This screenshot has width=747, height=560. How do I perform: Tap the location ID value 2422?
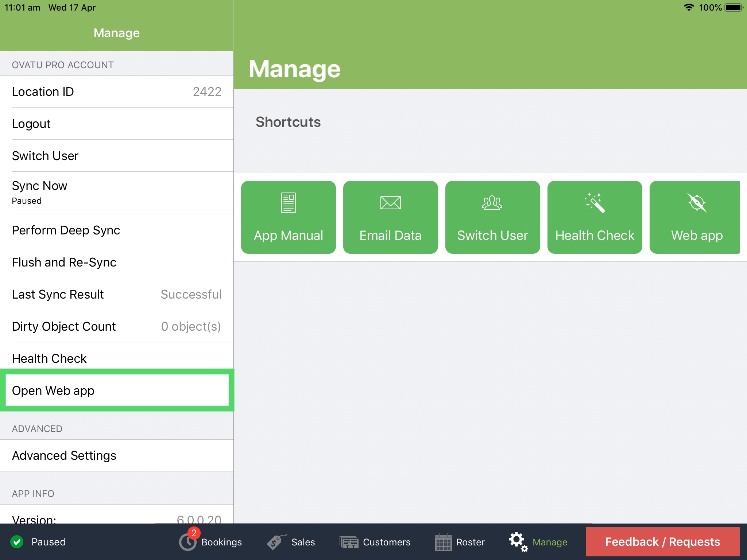point(207,92)
